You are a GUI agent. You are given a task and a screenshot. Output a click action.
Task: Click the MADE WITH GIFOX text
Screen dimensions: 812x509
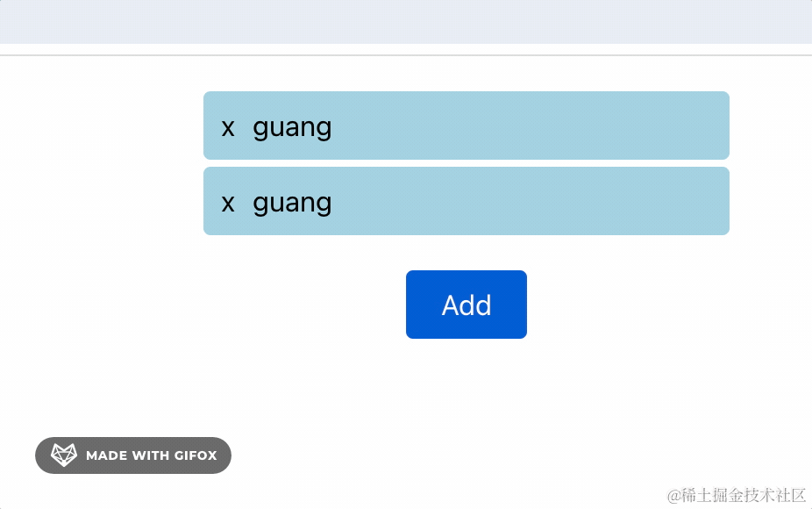click(151, 455)
